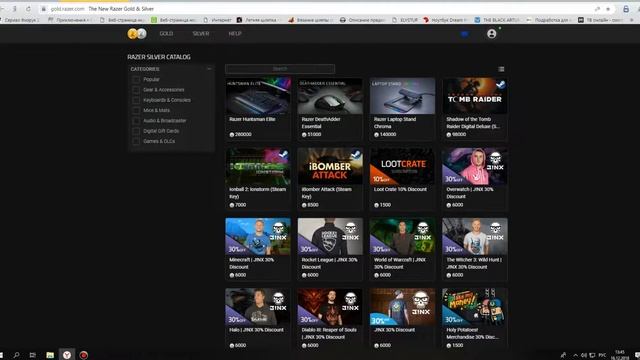
Task: Click the site padlock icon in address bar
Action: click(x=43, y=9)
